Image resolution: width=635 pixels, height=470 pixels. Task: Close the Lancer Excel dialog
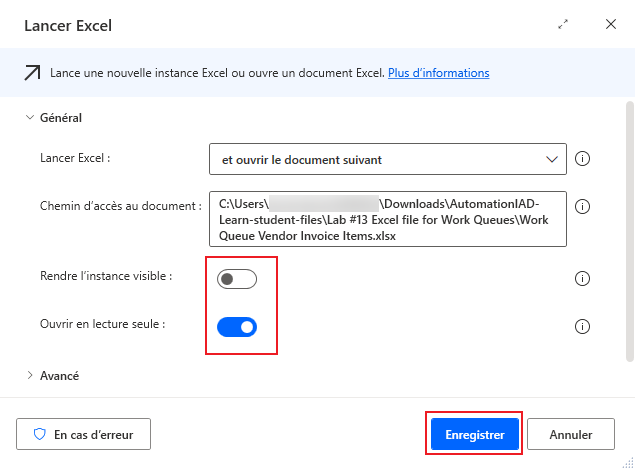(x=611, y=24)
